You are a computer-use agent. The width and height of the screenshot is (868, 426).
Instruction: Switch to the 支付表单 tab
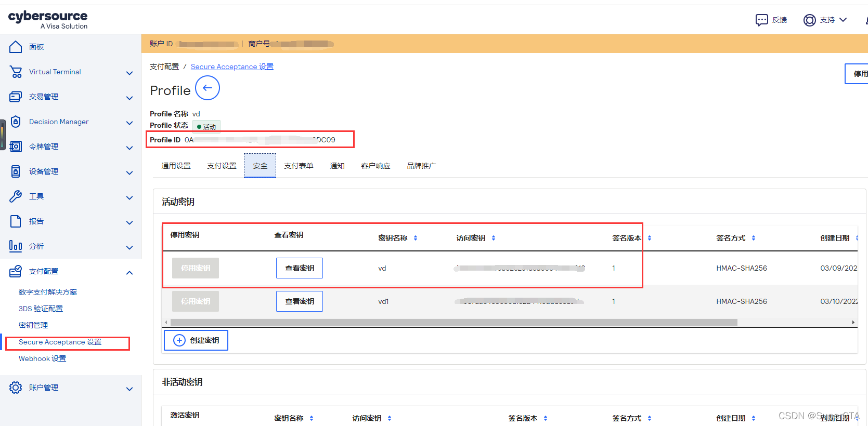299,166
